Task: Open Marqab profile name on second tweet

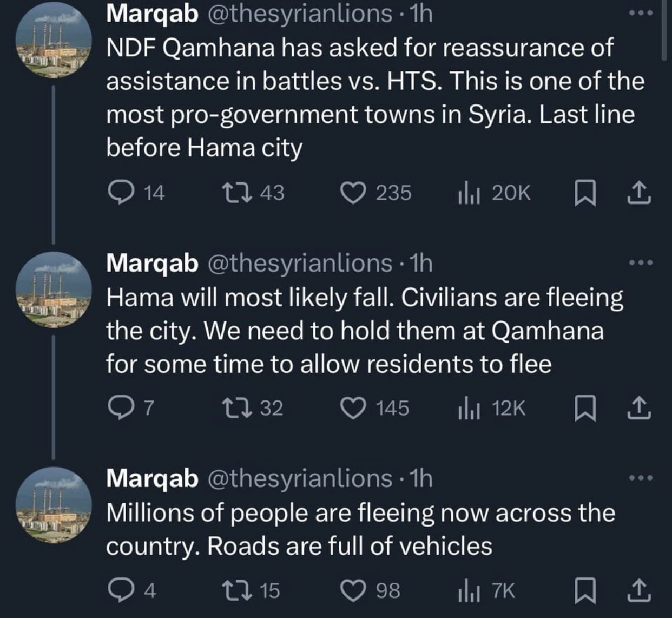Action: [x=152, y=263]
